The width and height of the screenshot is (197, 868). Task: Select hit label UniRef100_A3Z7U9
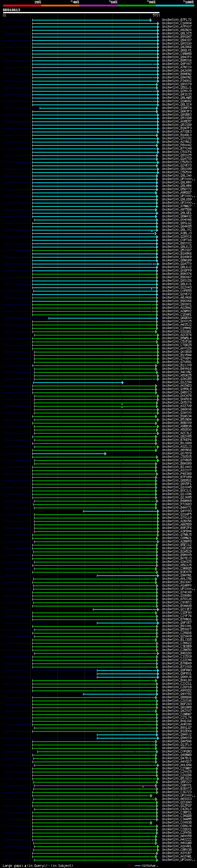[177, 406]
